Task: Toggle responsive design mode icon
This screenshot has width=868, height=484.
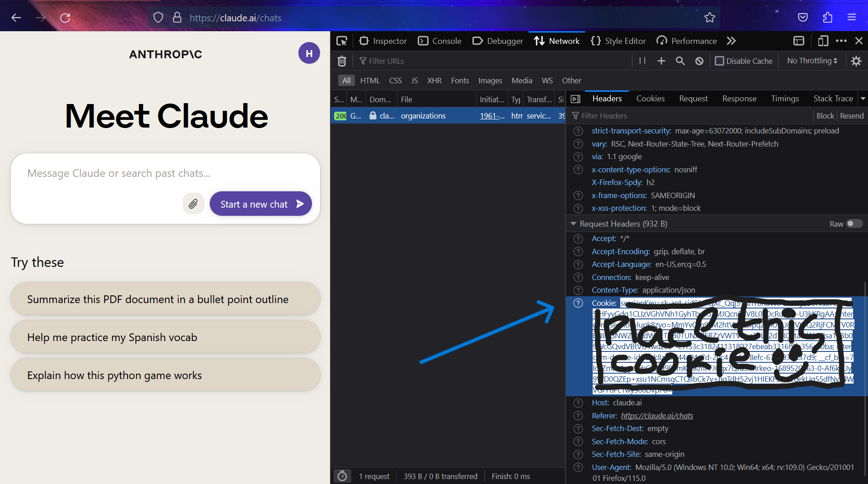Action: (x=823, y=41)
